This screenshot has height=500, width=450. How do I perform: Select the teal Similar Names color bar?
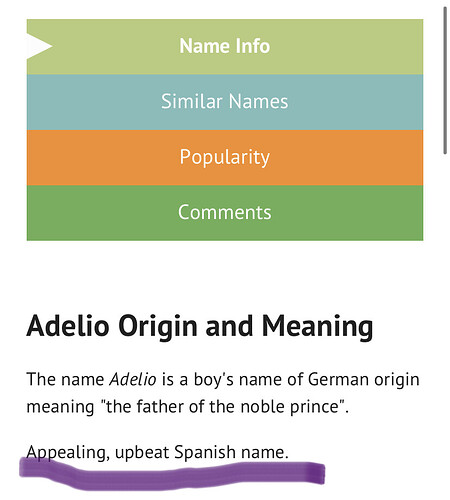click(225, 102)
